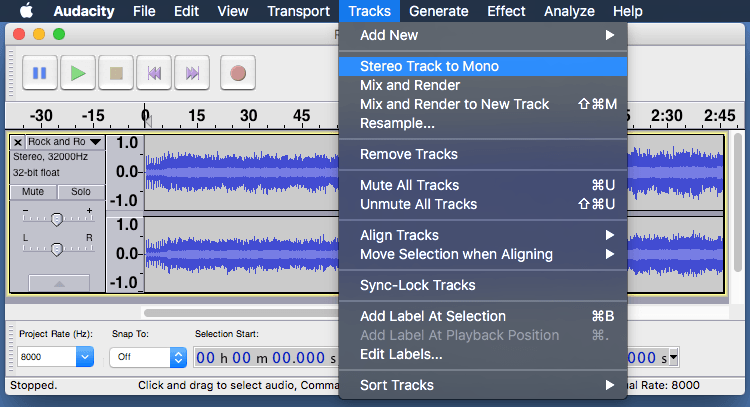This screenshot has width=750, height=407.
Task: Select Mix and Render
Action: [x=483, y=85]
